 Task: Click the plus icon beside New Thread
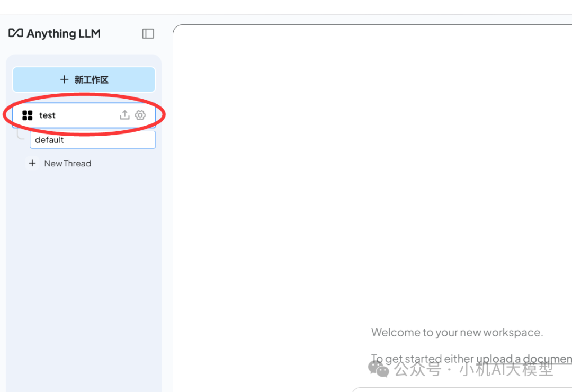[32, 163]
